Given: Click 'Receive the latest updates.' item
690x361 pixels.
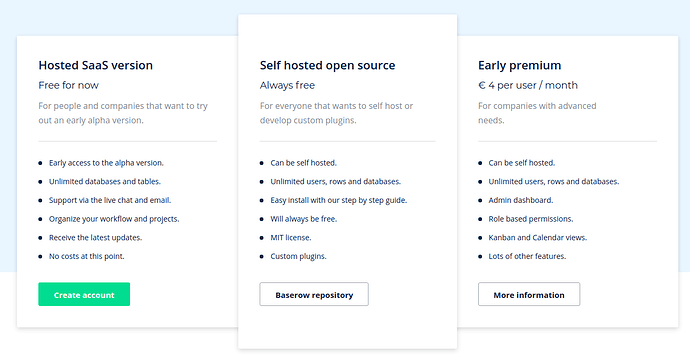Looking at the screenshot, I should point(95,238).
